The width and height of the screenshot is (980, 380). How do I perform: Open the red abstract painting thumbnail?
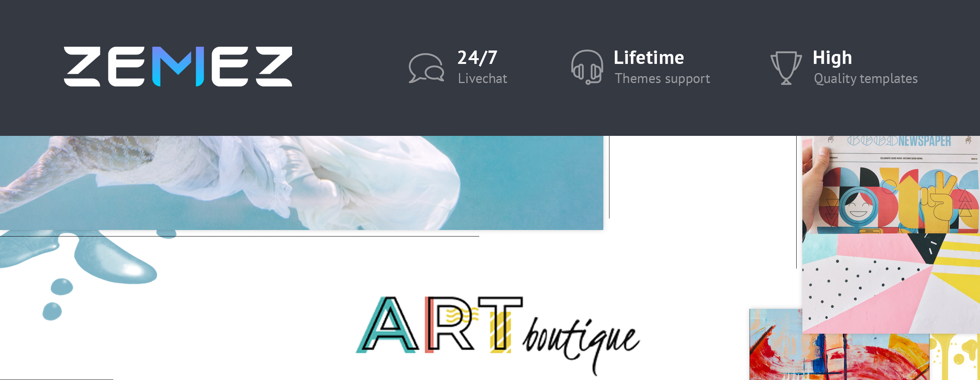(x=839, y=344)
